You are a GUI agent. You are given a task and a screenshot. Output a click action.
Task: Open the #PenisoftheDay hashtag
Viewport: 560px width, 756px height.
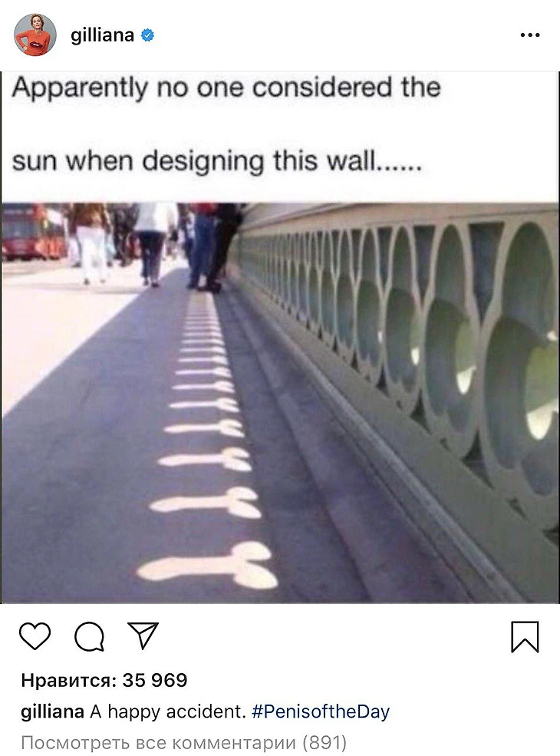321,711
